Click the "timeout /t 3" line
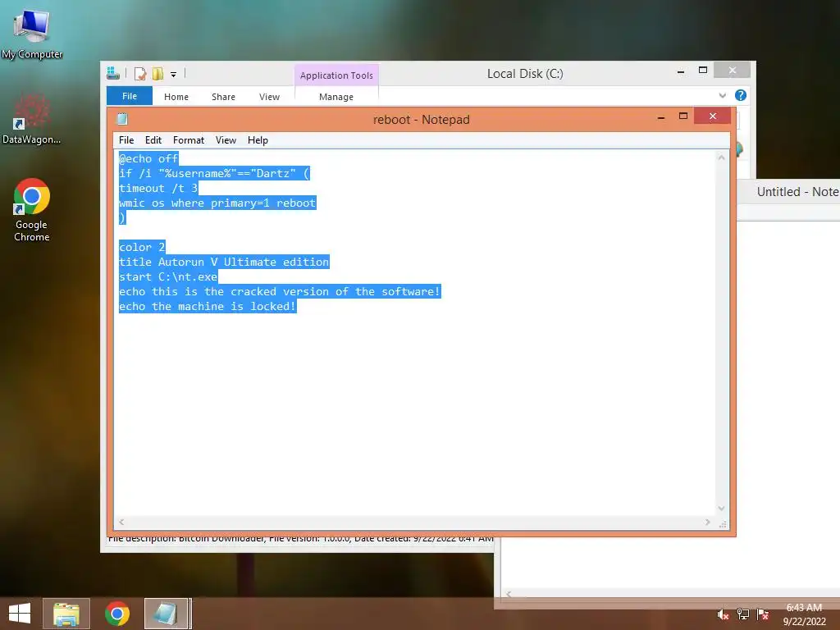Image resolution: width=840 pixels, height=630 pixels. (x=158, y=188)
